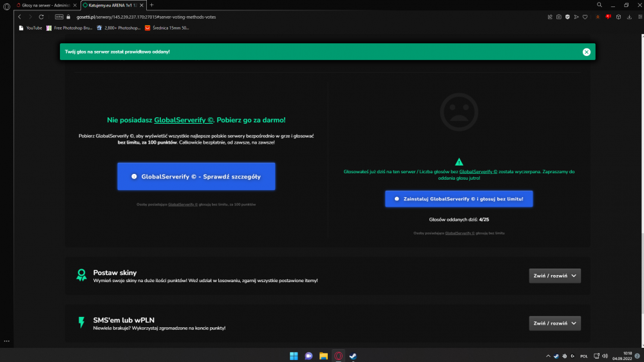Open the tab search magnifier icon
This screenshot has width=644, height=362.
599,5
